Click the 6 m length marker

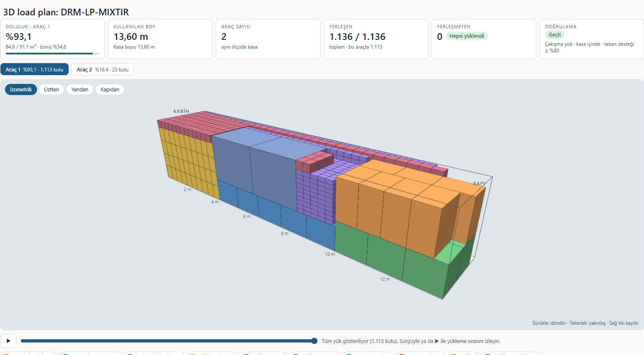click(x=247, y=216)
